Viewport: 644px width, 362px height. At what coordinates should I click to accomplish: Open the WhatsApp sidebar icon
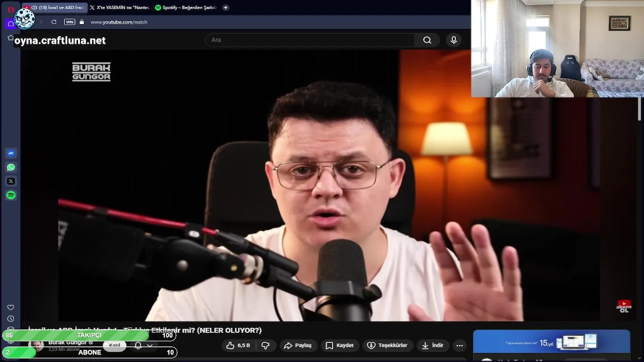[11, 167]
